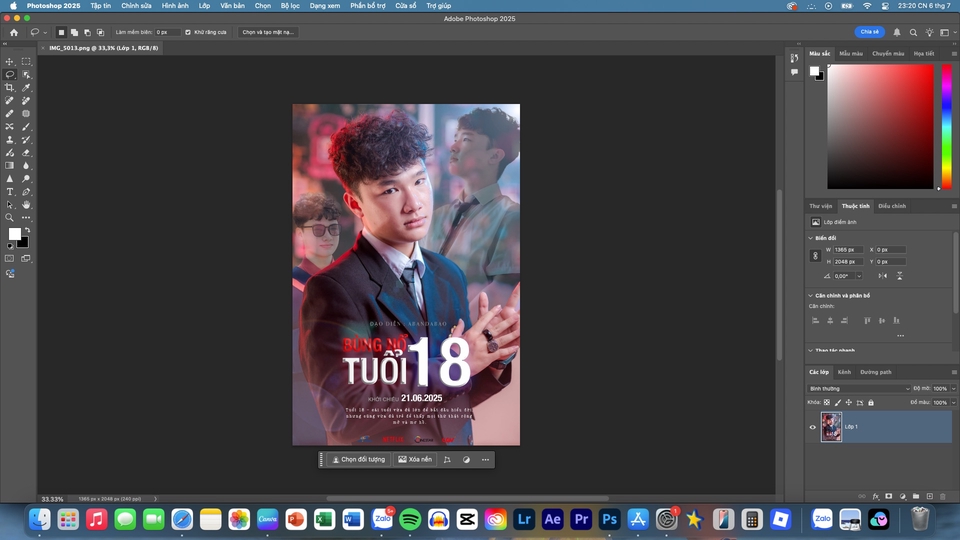Viewport: 960px width, 540px height.
Task: Expand the 'Thao tác nhanh' section
Action: [811, 351]
